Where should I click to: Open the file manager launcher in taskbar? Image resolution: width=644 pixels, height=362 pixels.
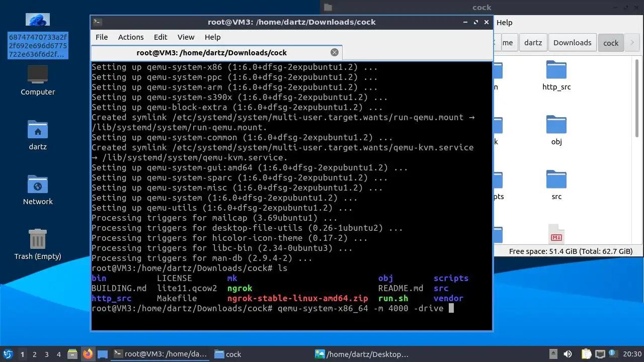pyautogui.click(x=72, y=354)
